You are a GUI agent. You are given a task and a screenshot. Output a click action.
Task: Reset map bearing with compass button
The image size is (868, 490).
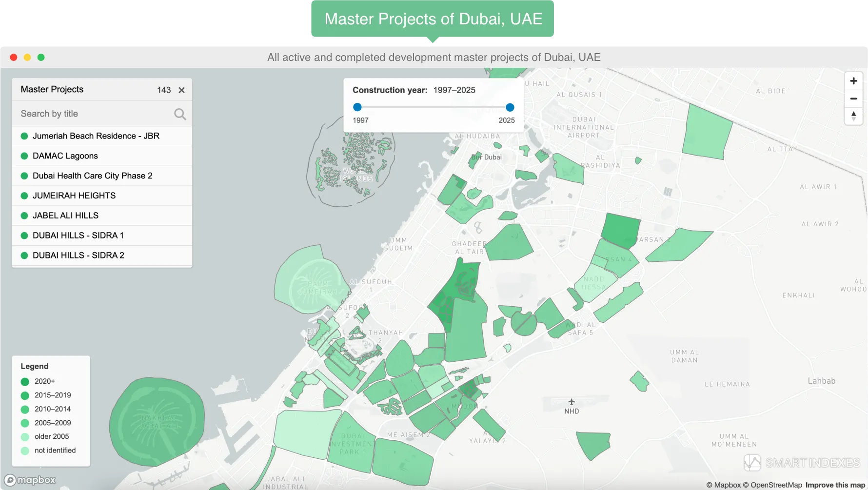pyautogui.click(x=853, y=116)
